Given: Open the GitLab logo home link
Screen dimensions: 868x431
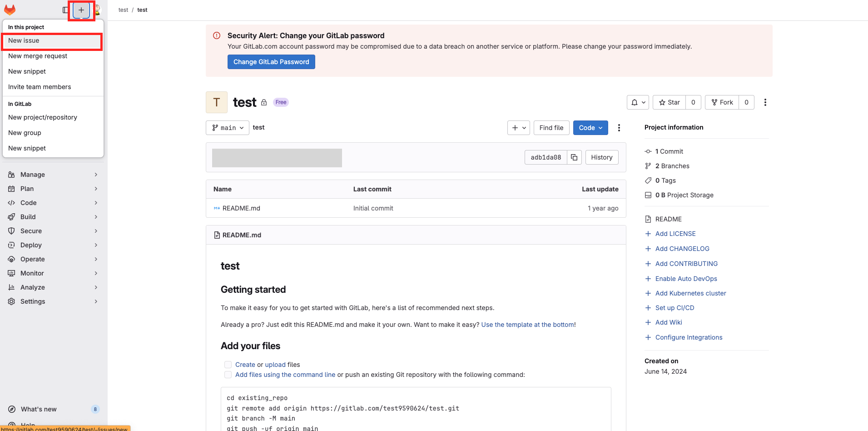Looking at the screenshot, I should tap(10, 10).
